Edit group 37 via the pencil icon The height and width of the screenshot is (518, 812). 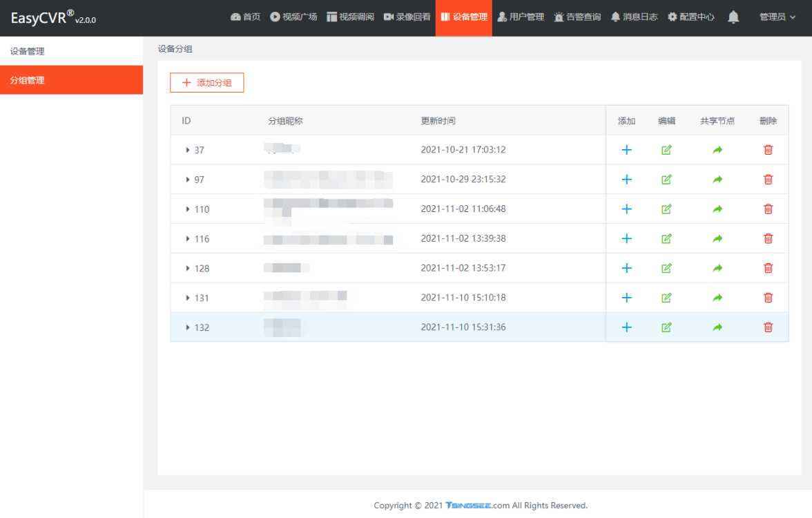click(666, 151)
